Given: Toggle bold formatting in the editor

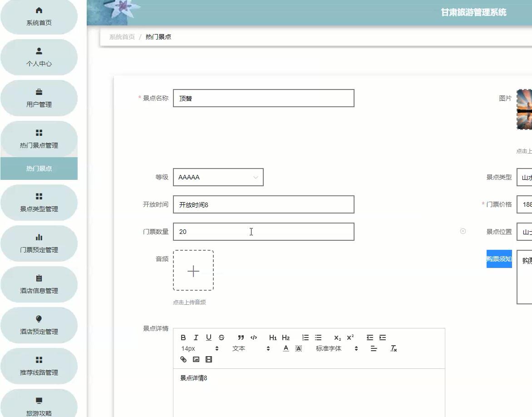Looking at the screenshot, I should (183, 338).
